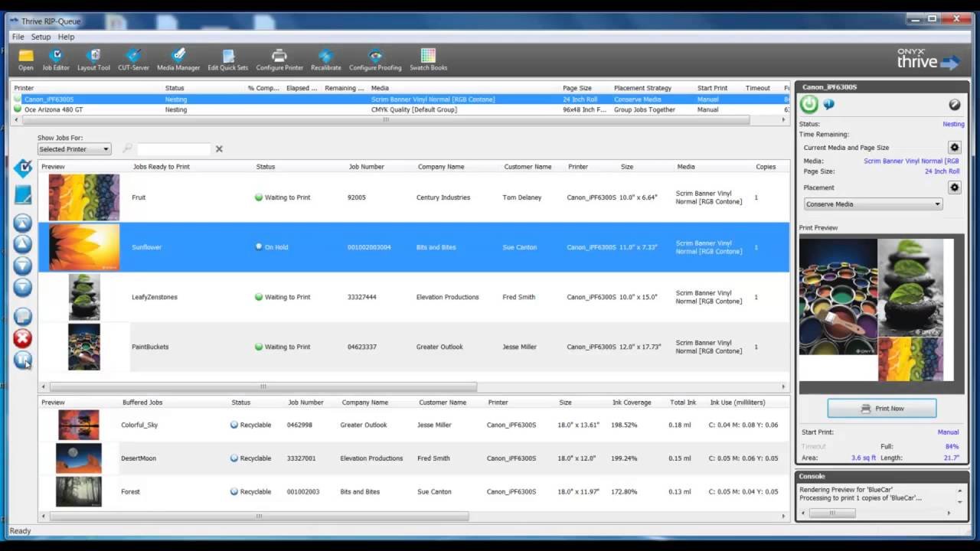Delete job with red X icon
The width and height of the screenshot is (980, 551).
click(x=23, y=338)
